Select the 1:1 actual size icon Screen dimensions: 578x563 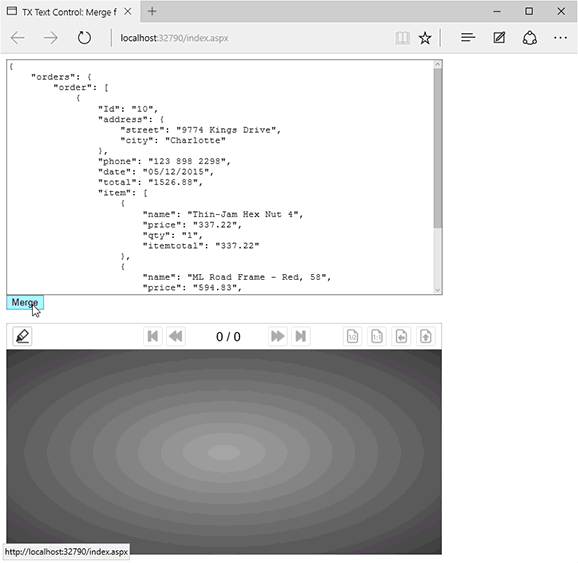tap(377, 336)
